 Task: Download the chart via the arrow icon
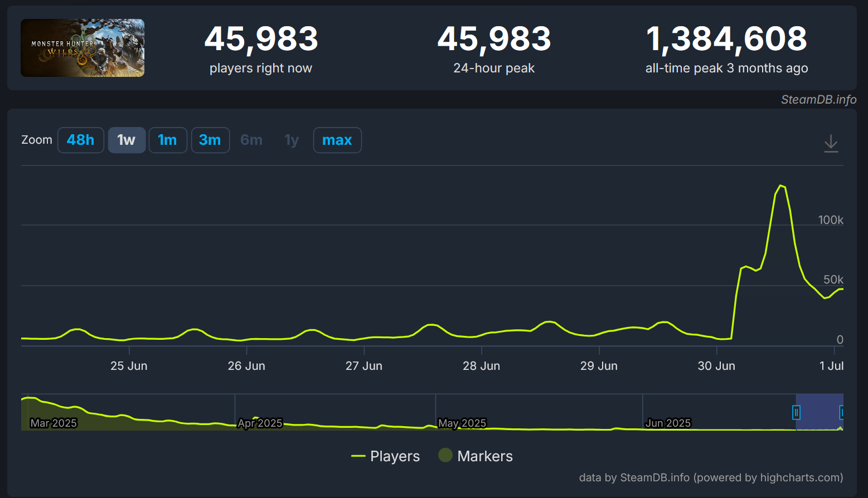click(831, 143)
